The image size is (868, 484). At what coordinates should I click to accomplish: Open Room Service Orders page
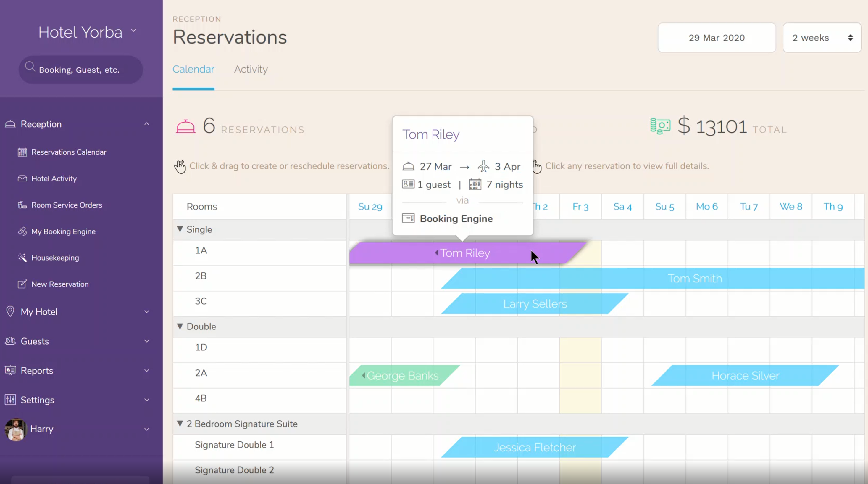67,205
